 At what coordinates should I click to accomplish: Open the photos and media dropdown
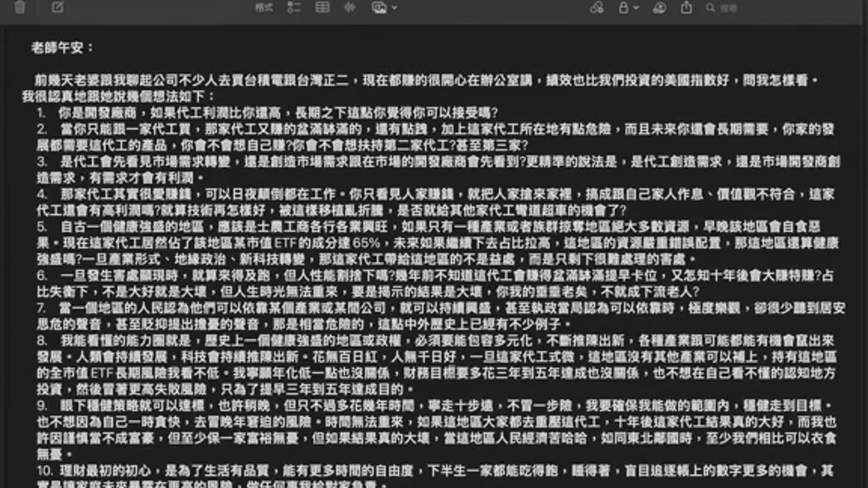(x=384, y=7)
